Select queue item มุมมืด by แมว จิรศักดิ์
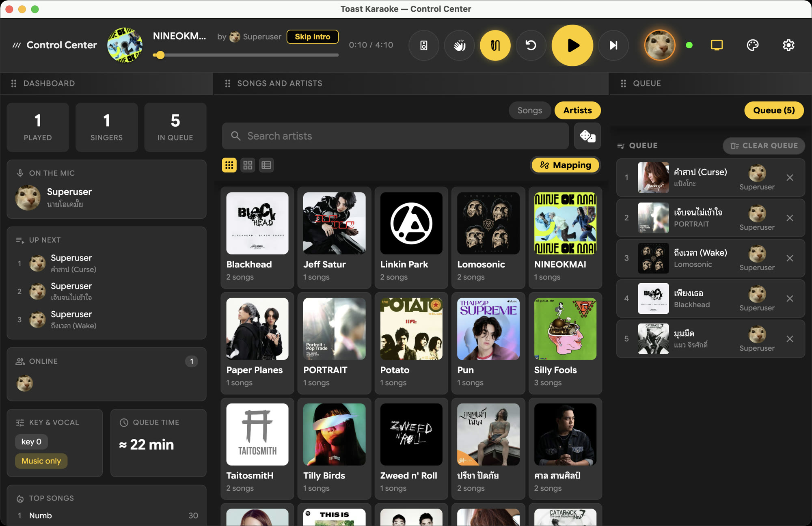The width and height of the screenshot is (812, 526). [x=710, y=339]
